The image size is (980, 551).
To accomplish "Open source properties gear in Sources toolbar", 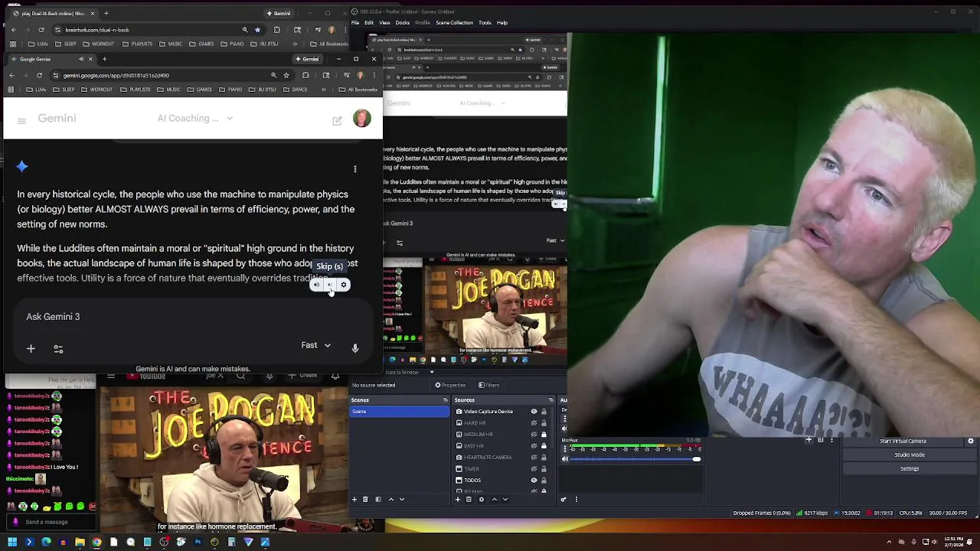I will coord(481,499).
